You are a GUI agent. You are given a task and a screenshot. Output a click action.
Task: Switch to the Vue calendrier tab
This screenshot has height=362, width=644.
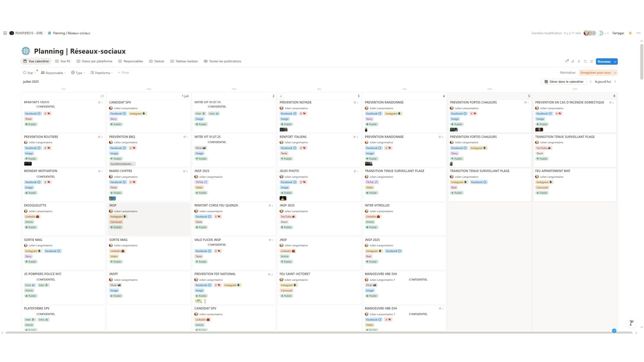coord(36,61)
